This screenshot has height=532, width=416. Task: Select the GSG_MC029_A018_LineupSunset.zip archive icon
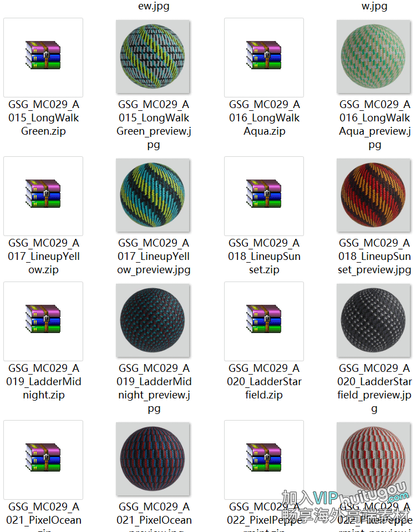(x=264, y=194)
